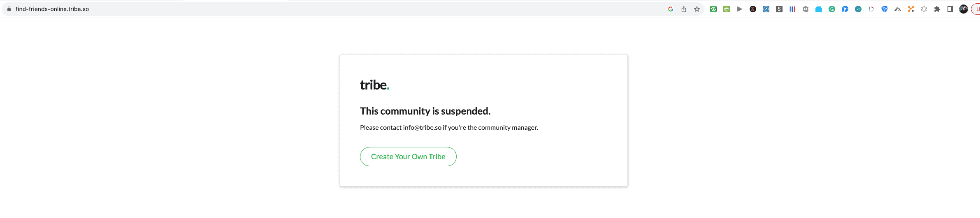Open the Chrome profile avatar menu

click(964, 9)
